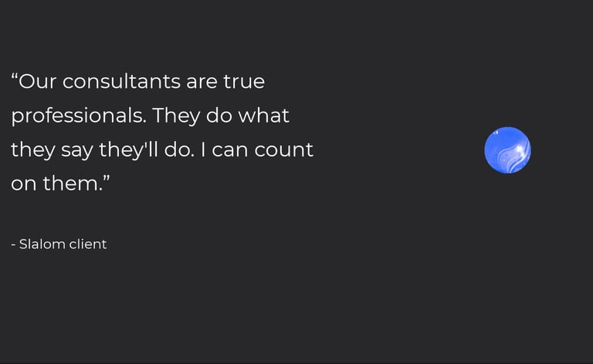The width and height of the screenshot is (593, 364).
Task: Click the standalone capital "I" in the quote
Action: pyautogui.click(x=202, y=150)
